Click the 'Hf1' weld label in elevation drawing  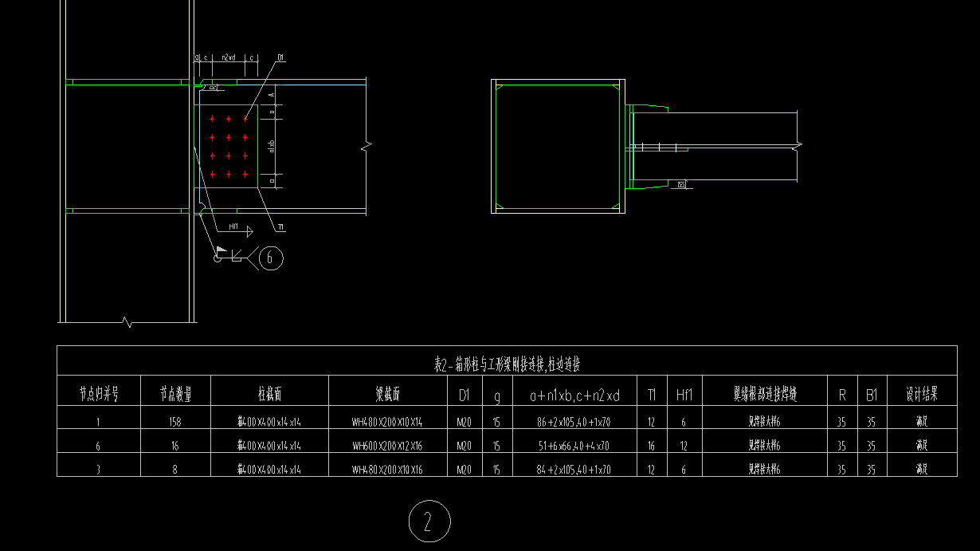tap(234, 226)
